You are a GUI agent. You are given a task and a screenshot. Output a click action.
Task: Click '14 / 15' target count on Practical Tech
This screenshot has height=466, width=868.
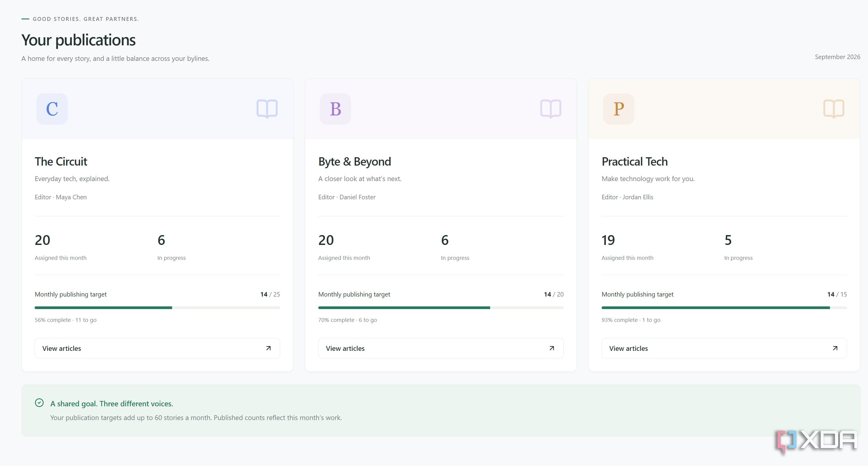(x=837, y=294)
